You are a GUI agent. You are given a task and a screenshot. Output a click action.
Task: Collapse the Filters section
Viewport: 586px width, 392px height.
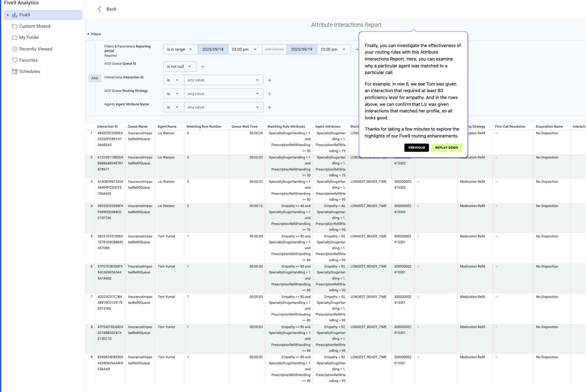pos(88,34)
